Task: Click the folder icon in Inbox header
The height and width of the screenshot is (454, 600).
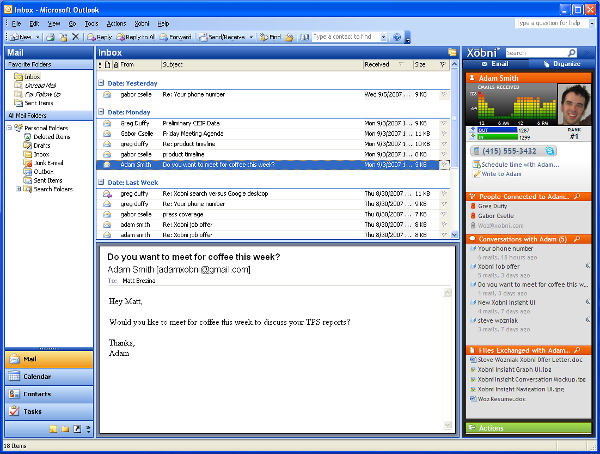Action: [x=452, y=52]
